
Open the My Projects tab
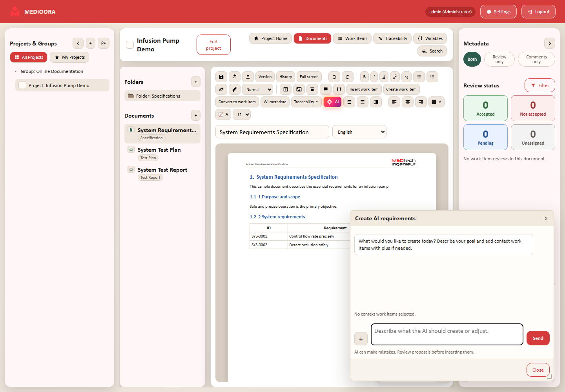[69, 57]
